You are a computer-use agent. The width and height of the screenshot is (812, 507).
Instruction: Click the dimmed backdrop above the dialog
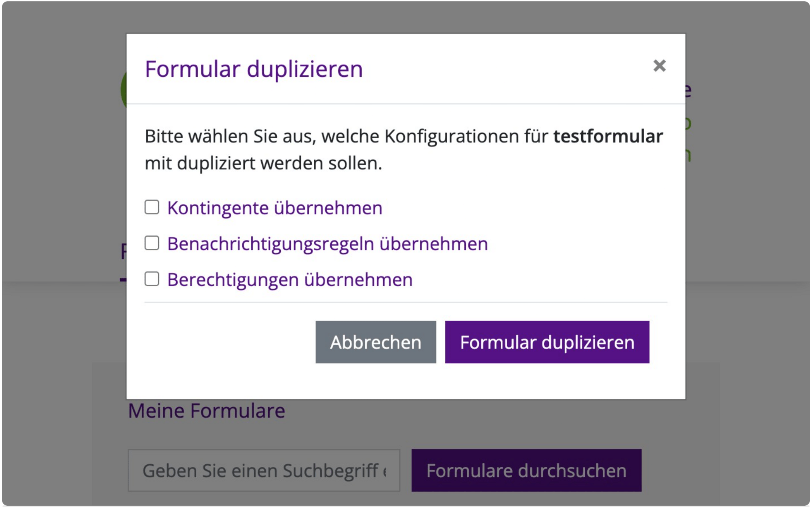[406, 17]
